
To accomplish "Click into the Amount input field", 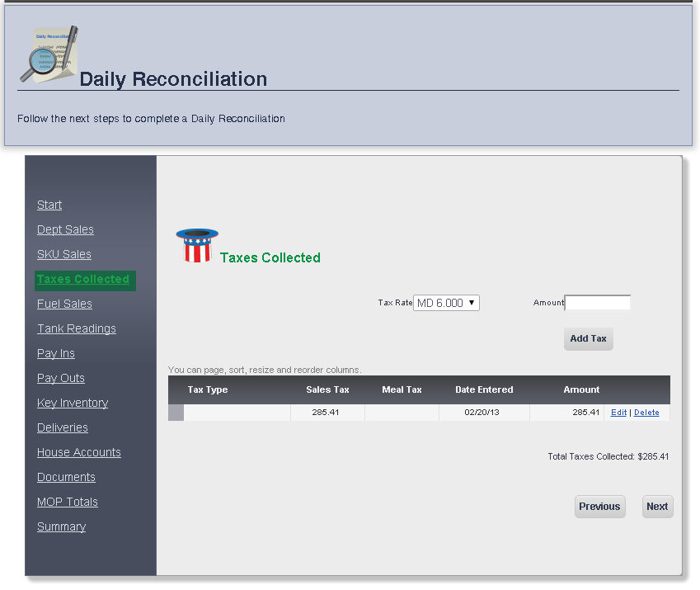I will click(598, 302).
